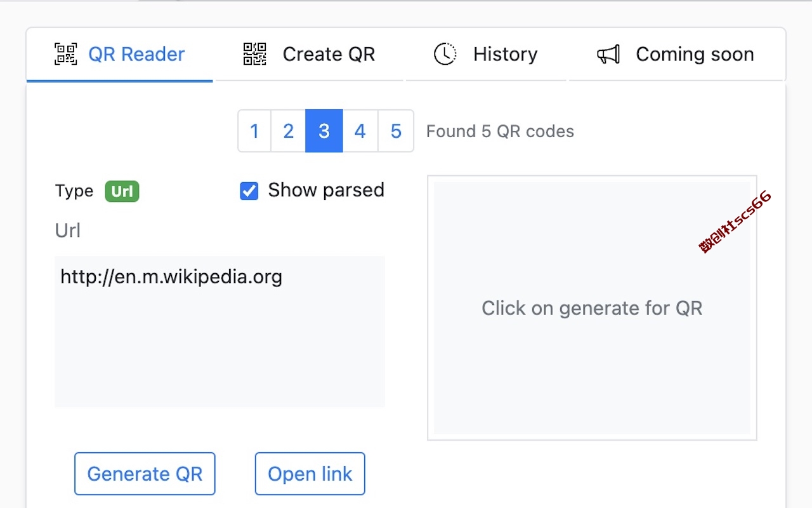Image resolution: width=812 pixels, height=508 pixels.
Task: Click the Open link button
Action: (310, 474)
